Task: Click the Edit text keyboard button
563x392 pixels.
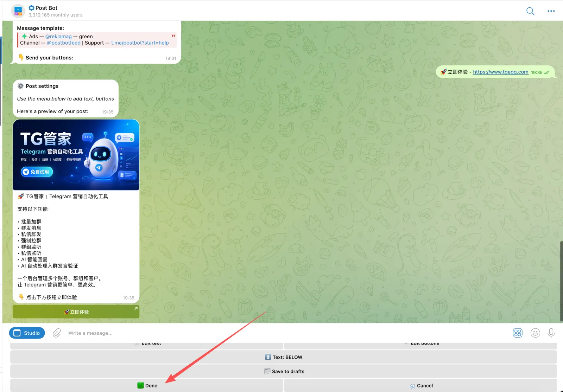Action: coord(147,345)
